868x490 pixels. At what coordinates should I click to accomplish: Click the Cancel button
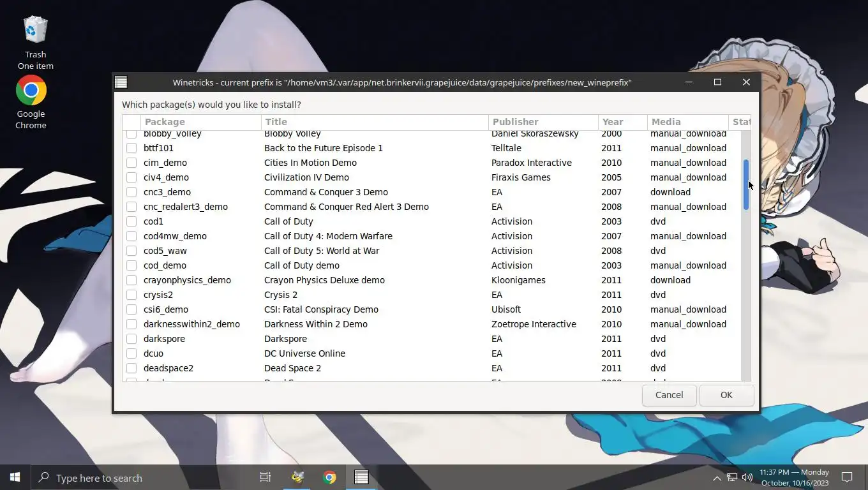tap(669, 395)
